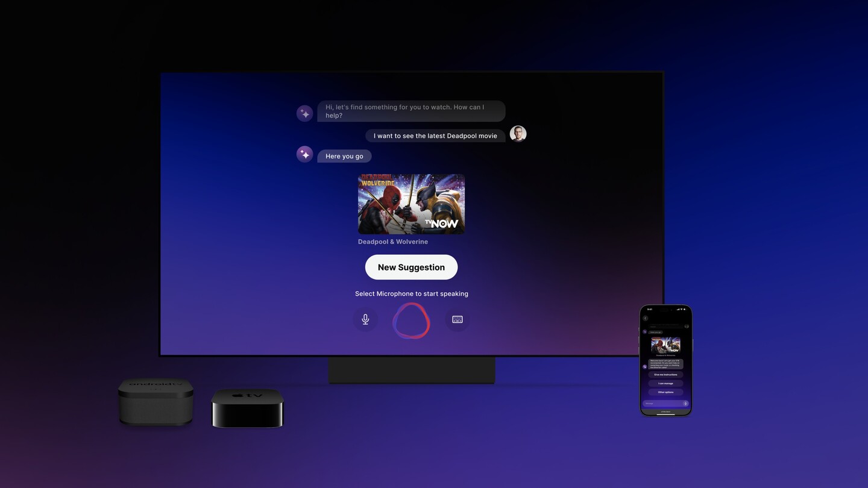This screenshot has width=868, height=488.
Task: Click the "Deadpool & Wolverine" title text
Action: (x=392, y=241)
